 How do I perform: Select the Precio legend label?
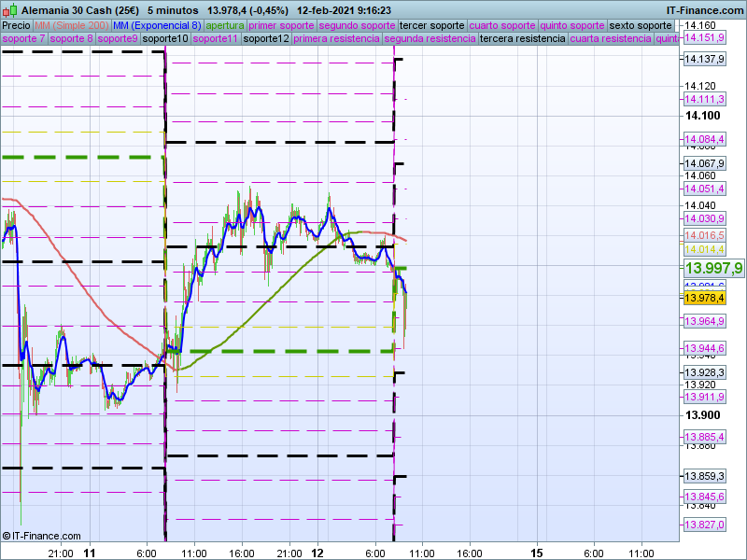(16, 25)
